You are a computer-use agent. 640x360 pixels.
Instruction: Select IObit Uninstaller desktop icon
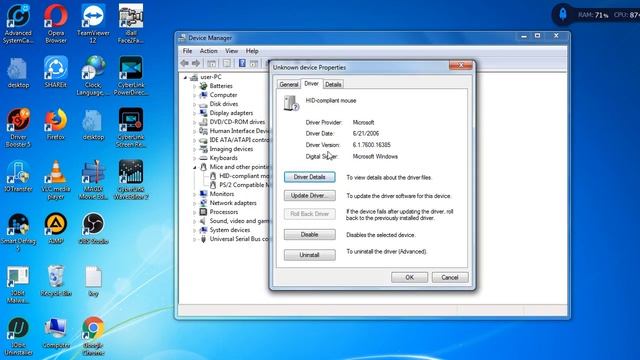[x=18, y=336]
